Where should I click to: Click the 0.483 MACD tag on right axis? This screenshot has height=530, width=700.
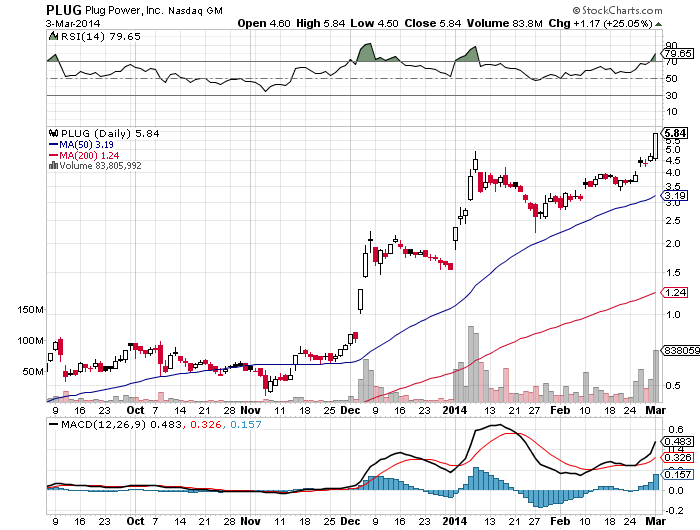[x=677, y=442]
